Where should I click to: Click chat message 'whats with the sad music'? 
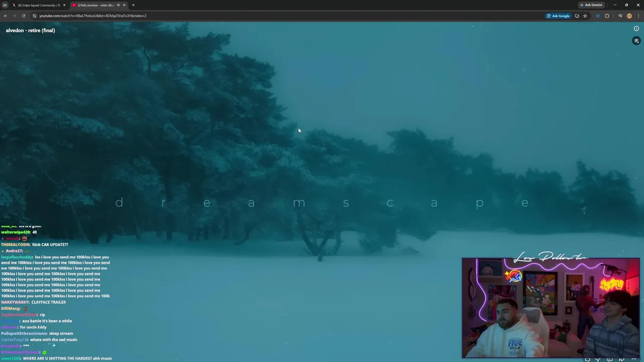53,340
